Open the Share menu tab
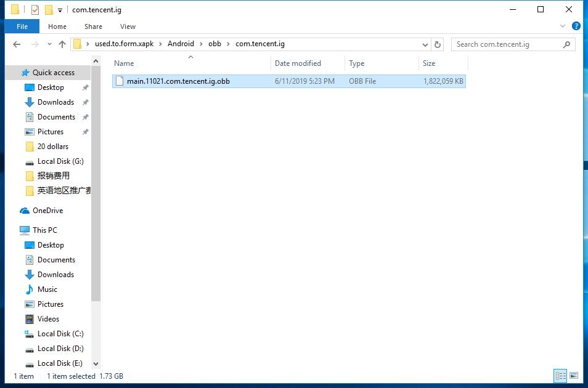588x388 pixels. (93, 26)
